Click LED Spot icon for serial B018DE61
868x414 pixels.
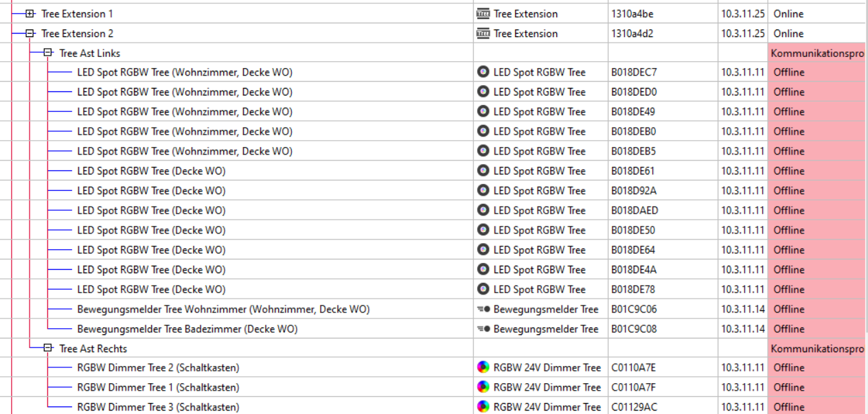tap(483, 171)
